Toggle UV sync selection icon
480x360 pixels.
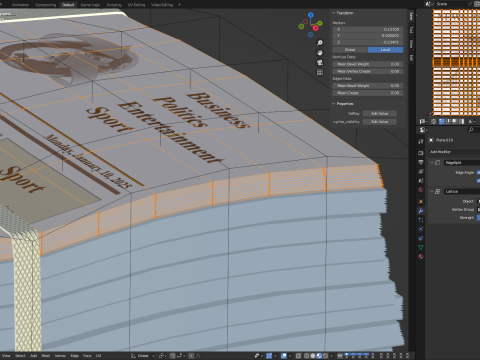(x=434, y=121)
